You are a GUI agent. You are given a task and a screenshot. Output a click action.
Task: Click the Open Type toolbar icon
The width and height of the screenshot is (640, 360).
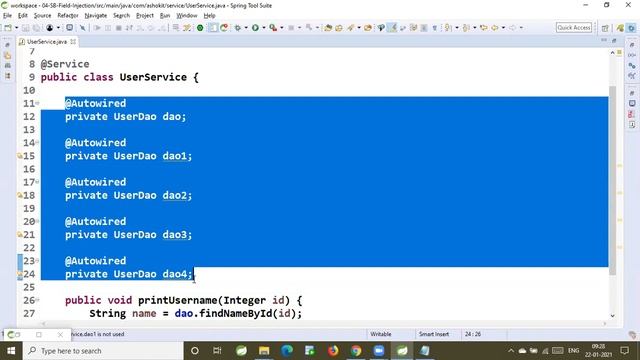(x=328, y=28)
